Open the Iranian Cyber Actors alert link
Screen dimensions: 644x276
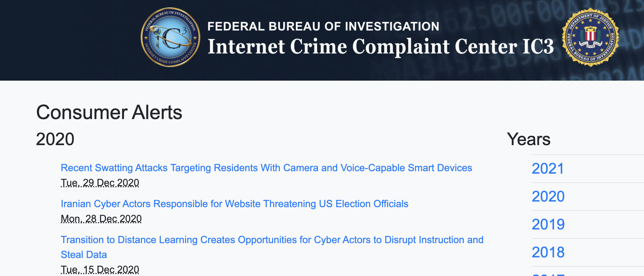(x=234, y=204)
